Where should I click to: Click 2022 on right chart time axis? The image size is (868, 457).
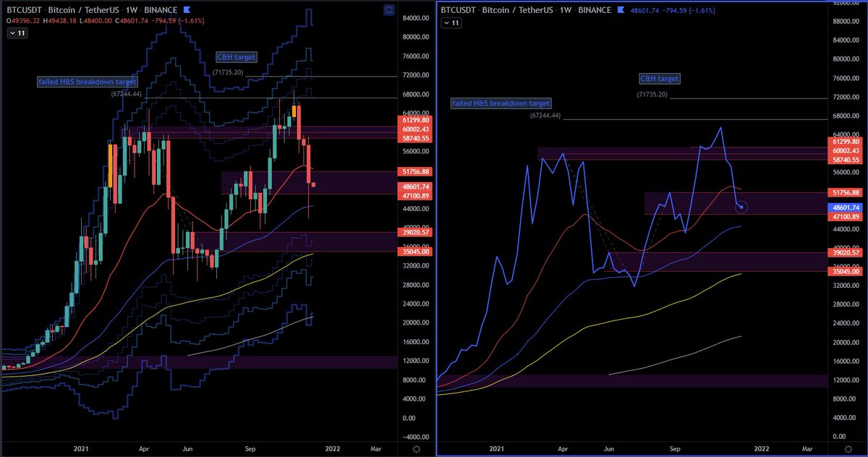click(762, 449)
